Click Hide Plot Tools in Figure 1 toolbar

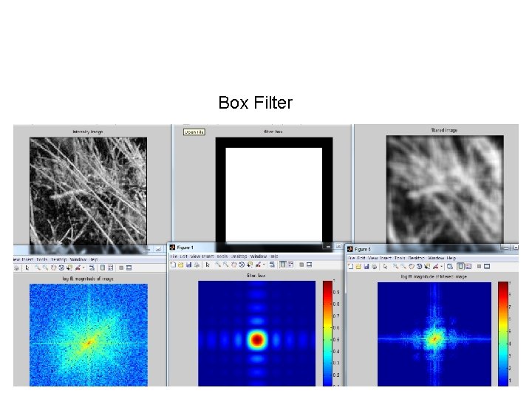click(301, 265)
